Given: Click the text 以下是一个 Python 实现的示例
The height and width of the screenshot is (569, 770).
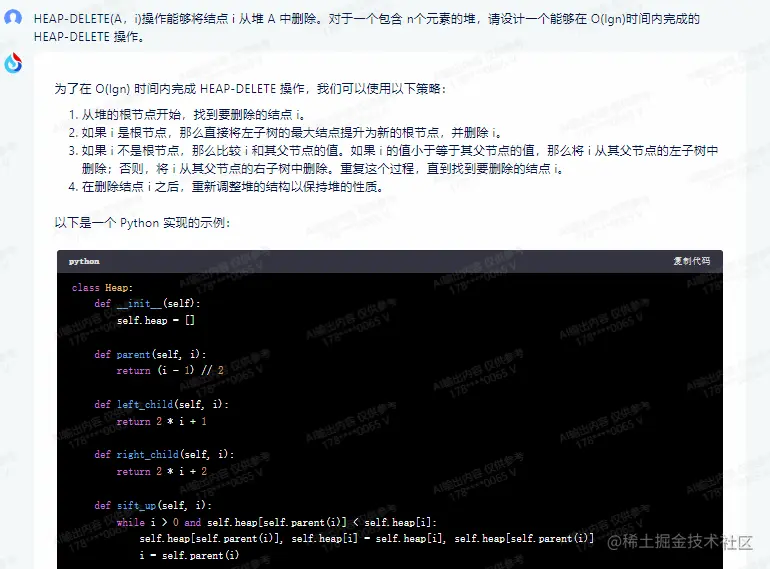Looking at the screenshot, I should pyautogui.click(x=142, y=223).
